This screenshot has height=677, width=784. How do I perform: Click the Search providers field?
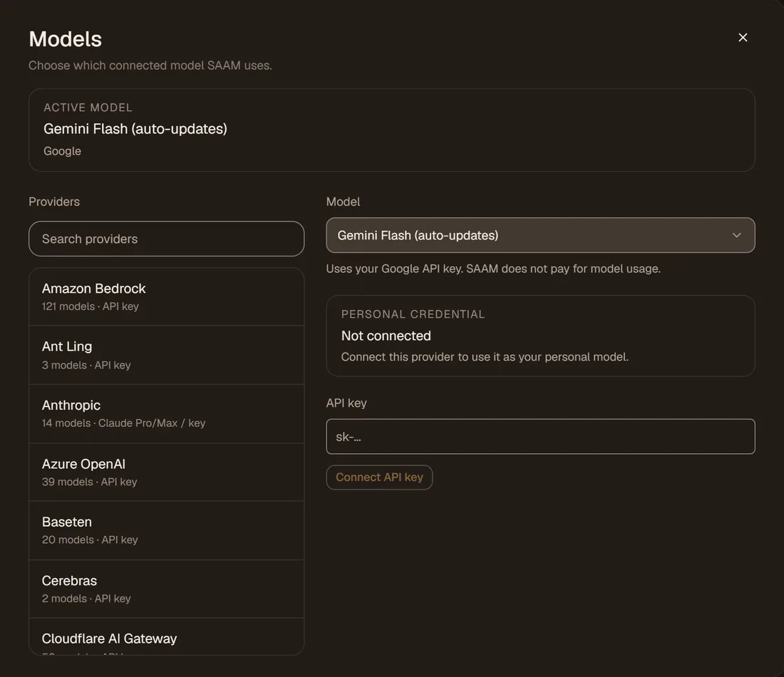pos(167,239)
